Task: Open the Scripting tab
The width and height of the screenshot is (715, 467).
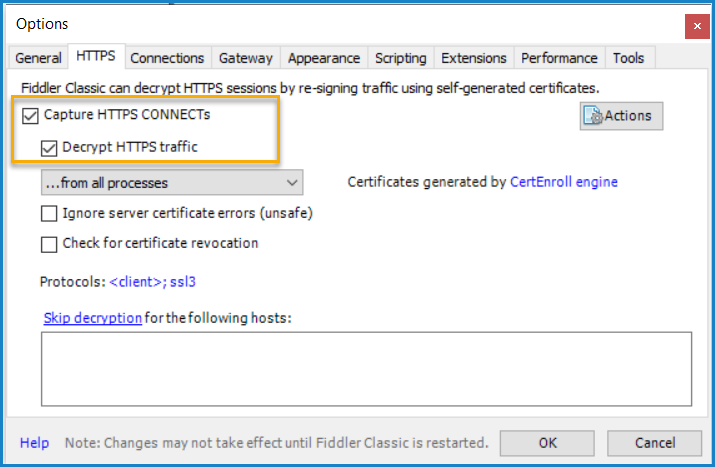Action: [x=400, y=58]
